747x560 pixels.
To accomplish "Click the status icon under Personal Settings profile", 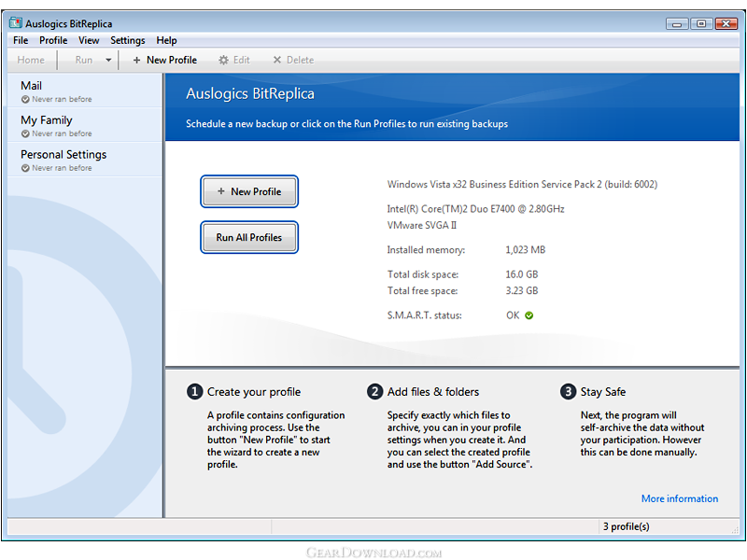I will (x=25, y=168).
